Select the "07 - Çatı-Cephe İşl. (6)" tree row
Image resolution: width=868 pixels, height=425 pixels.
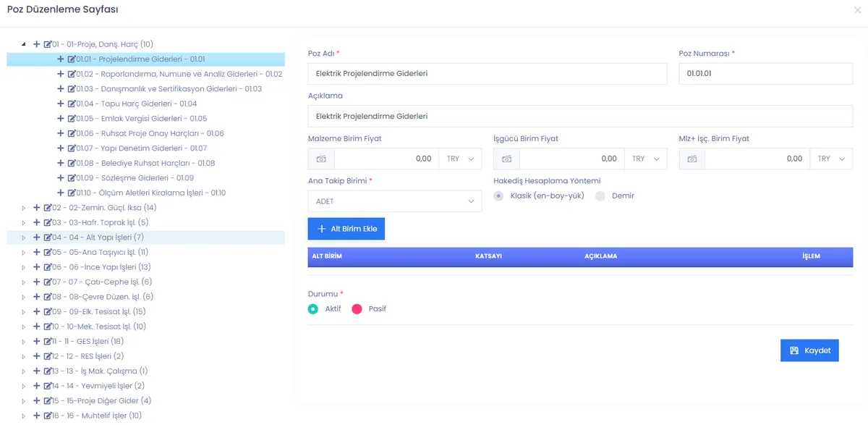146,282
